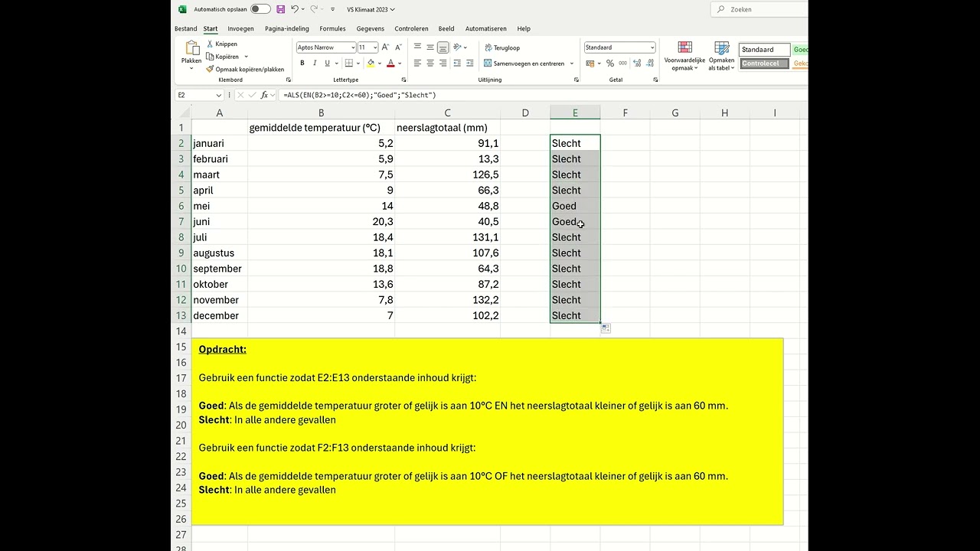Switch to the Controleren tab

(411, 28)
